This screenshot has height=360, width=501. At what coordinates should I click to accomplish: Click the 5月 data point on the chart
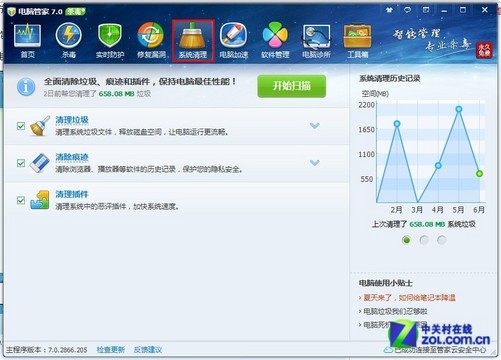pos(459,109)
